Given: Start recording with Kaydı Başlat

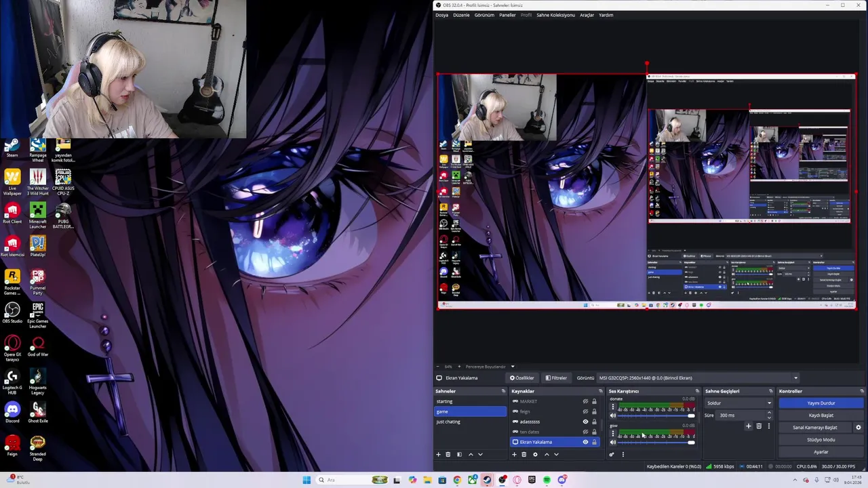Looking at the screenshot, I should point(821,415).
